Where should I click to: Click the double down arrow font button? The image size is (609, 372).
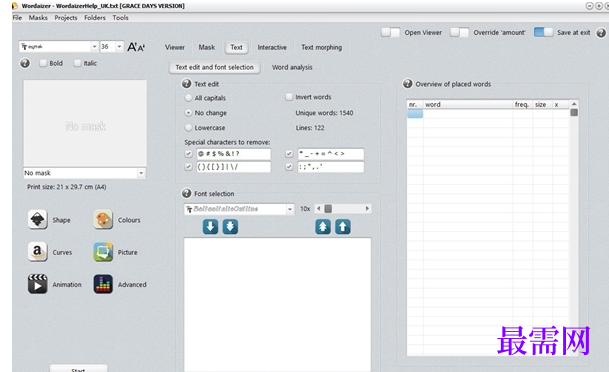click(230, 226)
